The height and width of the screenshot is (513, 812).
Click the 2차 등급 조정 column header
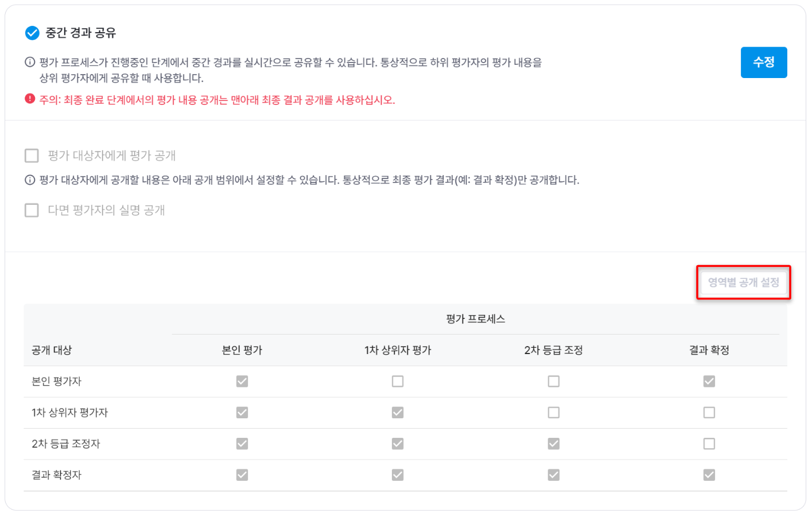(553, 350)
